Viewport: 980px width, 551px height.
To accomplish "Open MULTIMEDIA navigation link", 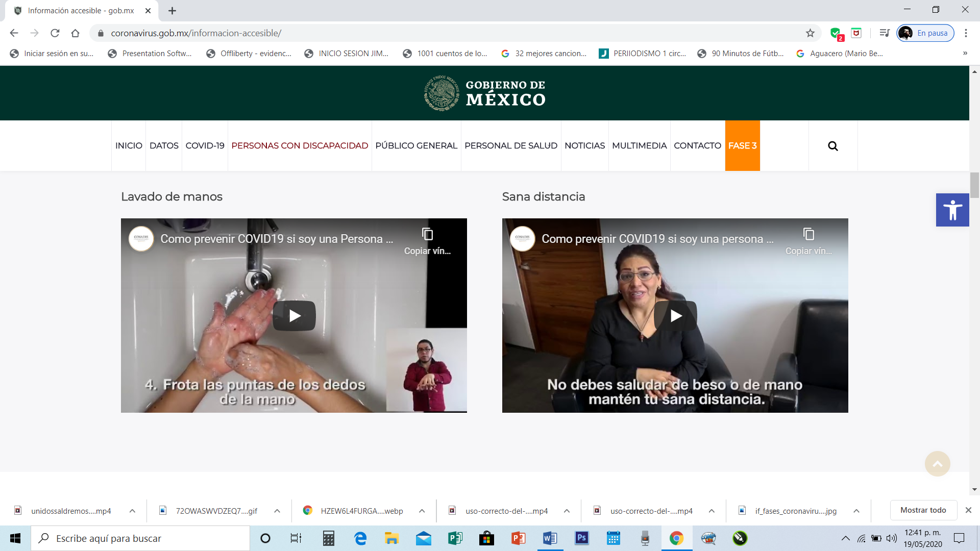I will 639,146.
